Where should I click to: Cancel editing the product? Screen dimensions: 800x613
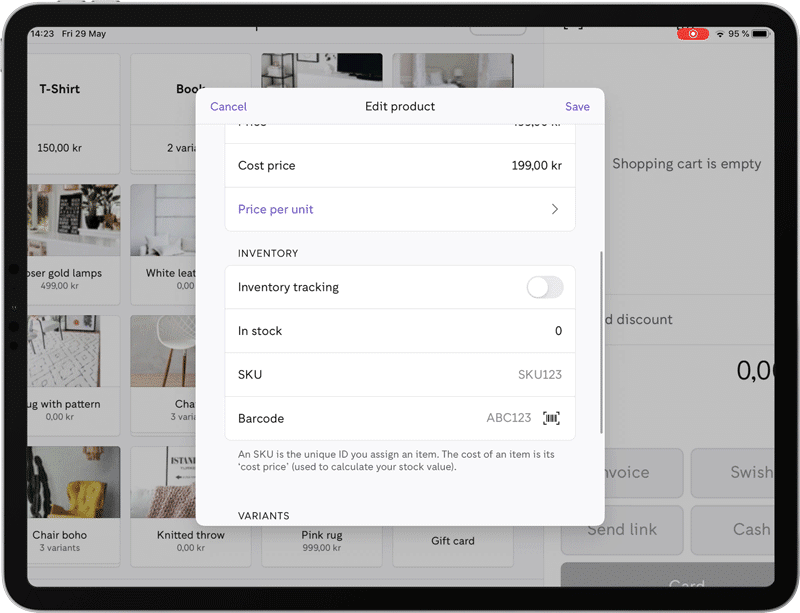click(228, 106)
